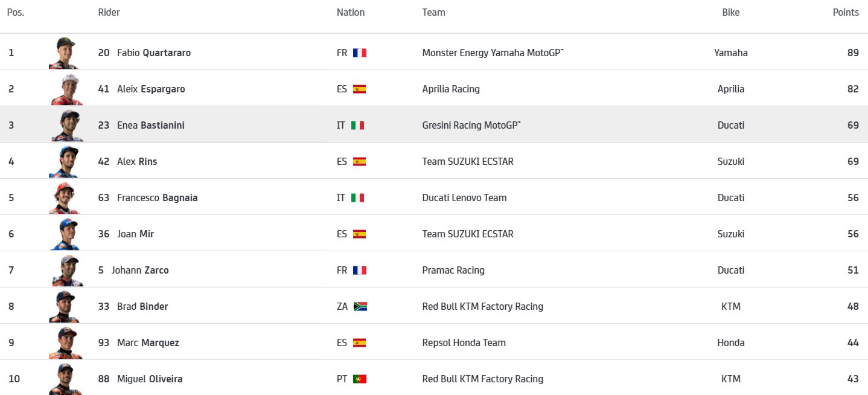Image resolution: width=868 pixels, height=395 pixels.
Task: Click the Repsol Honda Team entry
Action: pyautogui.click(x=464, y=343)
